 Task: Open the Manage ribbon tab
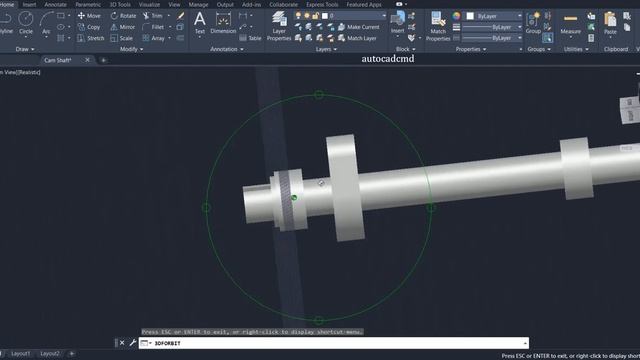(x=198, y=4)
